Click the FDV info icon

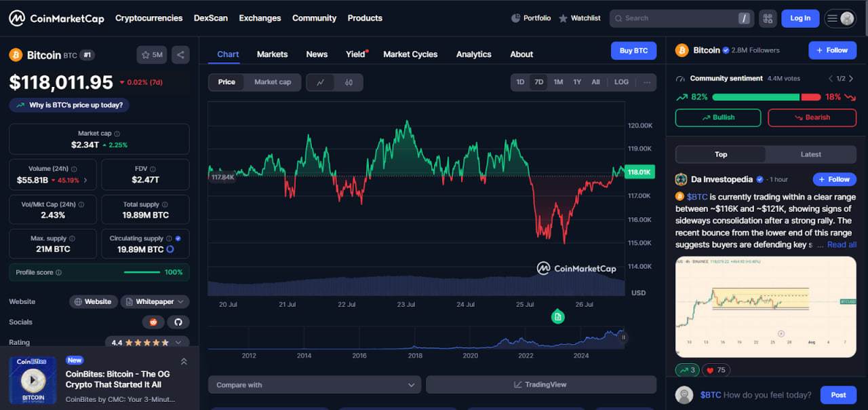click(154, 169)
